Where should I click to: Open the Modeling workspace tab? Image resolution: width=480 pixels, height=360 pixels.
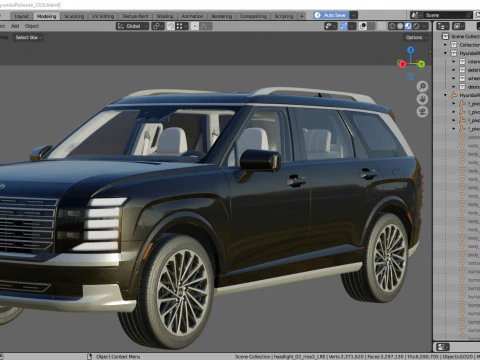[46, 16]
